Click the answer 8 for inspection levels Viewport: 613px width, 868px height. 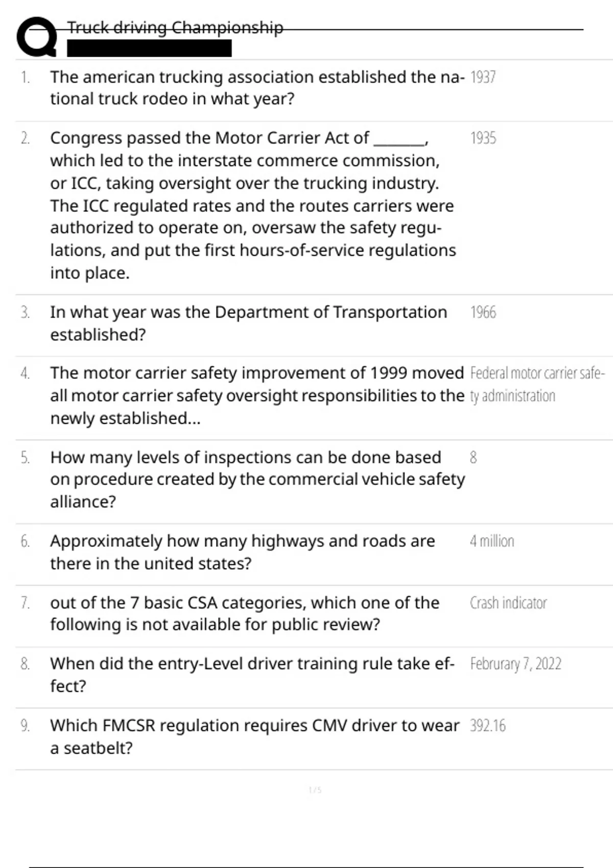(474, 457)
